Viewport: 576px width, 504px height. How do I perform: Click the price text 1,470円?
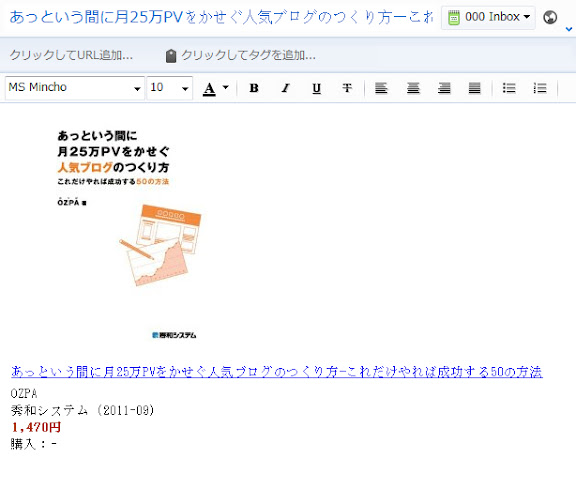36,427
